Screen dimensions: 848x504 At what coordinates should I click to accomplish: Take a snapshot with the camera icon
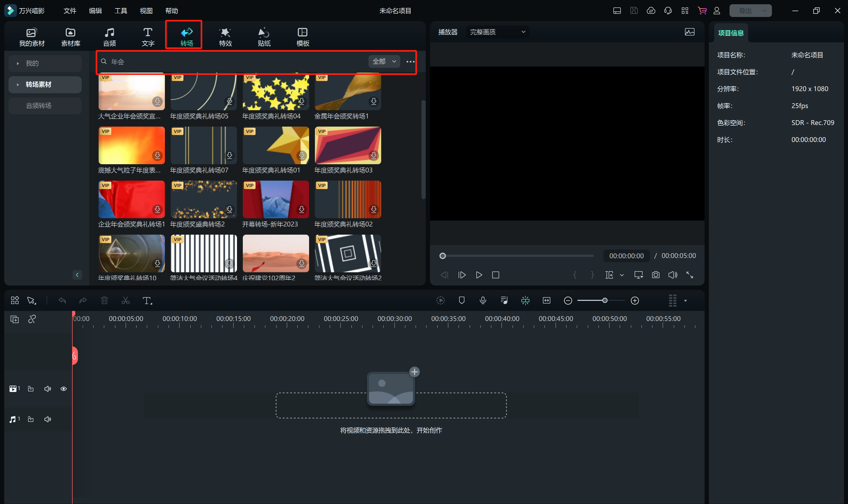point(655,275)
